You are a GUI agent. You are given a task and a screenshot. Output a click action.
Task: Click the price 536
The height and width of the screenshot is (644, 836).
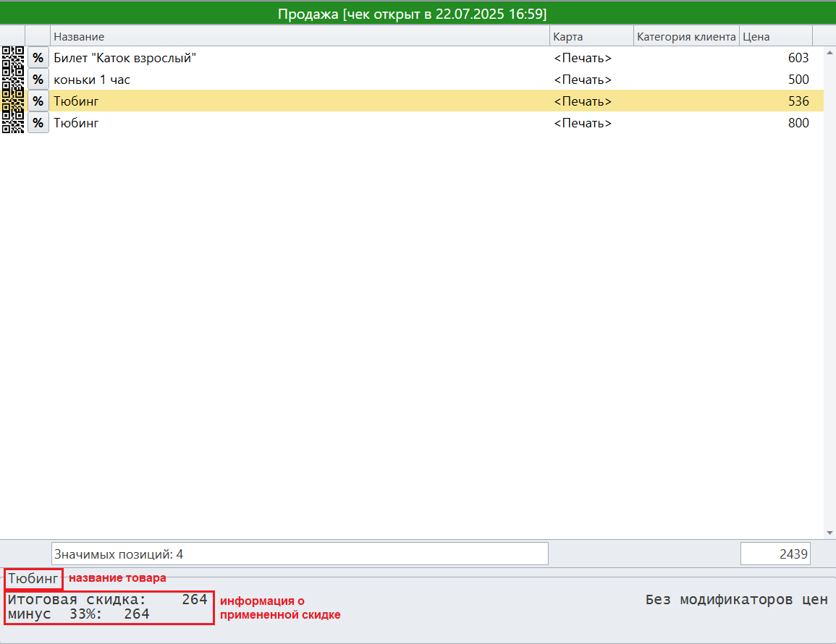[x=798, y=101]
